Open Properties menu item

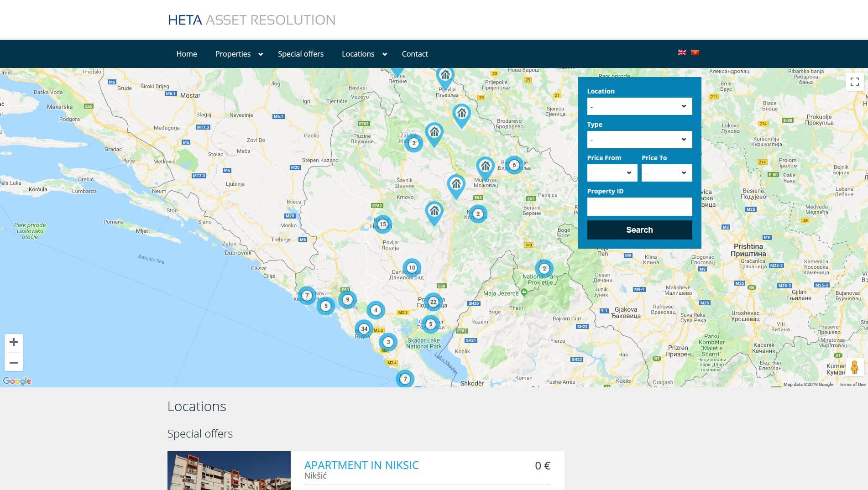[x=233, y=54]
